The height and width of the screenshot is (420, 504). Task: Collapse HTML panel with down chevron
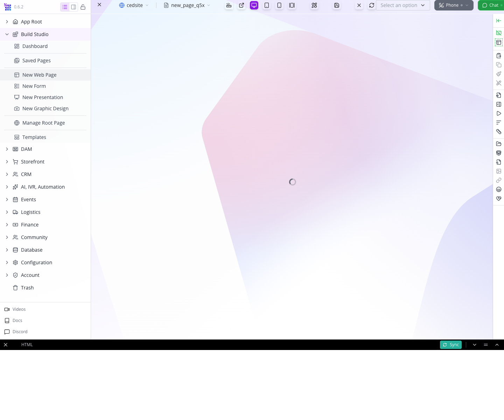pyautogui.click(x=475, y=345)
